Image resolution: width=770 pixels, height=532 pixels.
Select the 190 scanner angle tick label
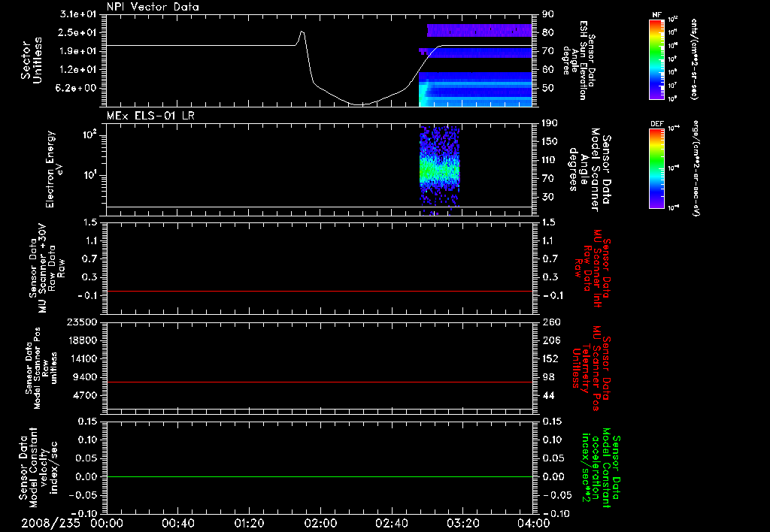coord(550,123)
